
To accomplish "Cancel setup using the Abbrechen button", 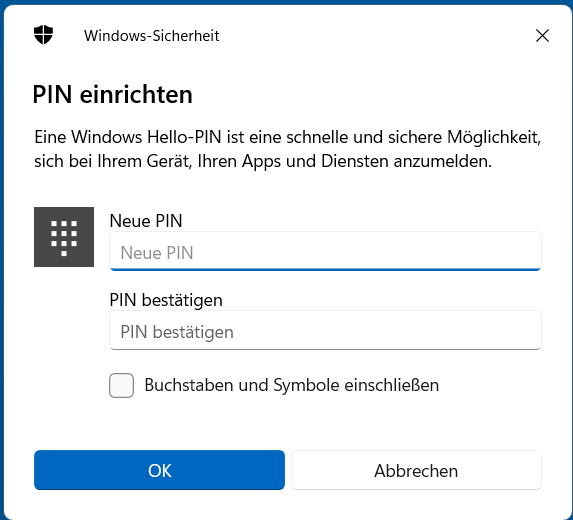I will (x=416, y=470).
